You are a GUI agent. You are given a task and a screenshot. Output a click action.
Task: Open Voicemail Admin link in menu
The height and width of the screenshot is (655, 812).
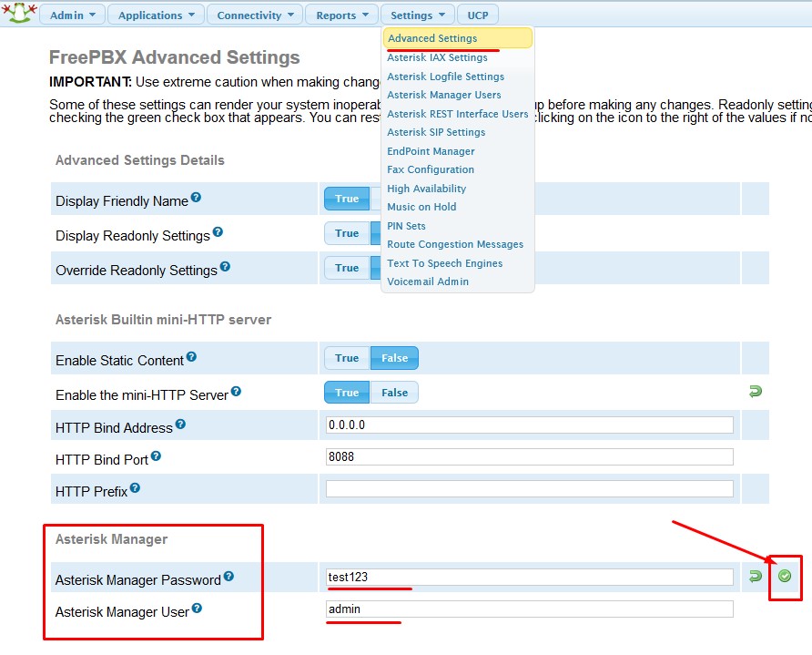tap(428, 281)
